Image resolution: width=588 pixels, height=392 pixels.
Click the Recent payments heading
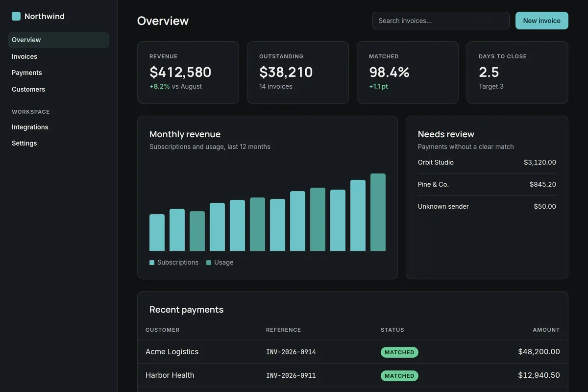coord(186,310)
